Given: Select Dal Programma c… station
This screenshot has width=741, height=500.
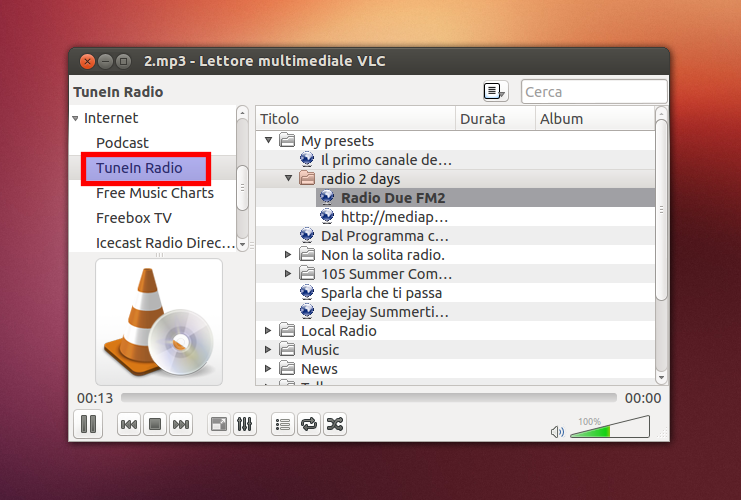Looking at the screenshot, I should coord(385,236).
